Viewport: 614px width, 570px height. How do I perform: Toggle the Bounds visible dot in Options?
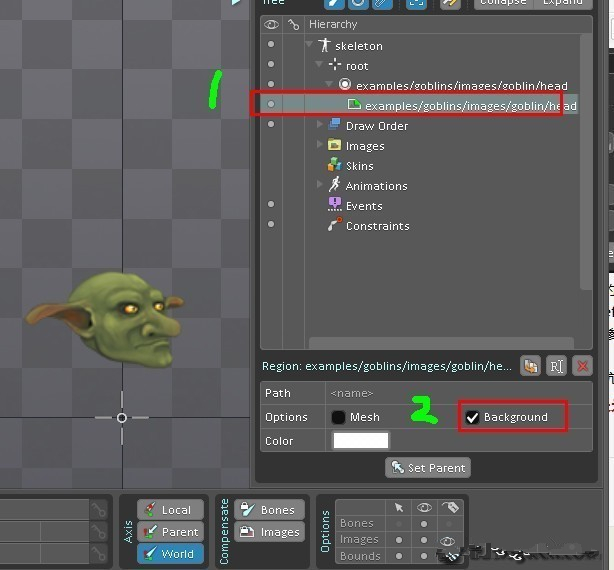point(424,556)
